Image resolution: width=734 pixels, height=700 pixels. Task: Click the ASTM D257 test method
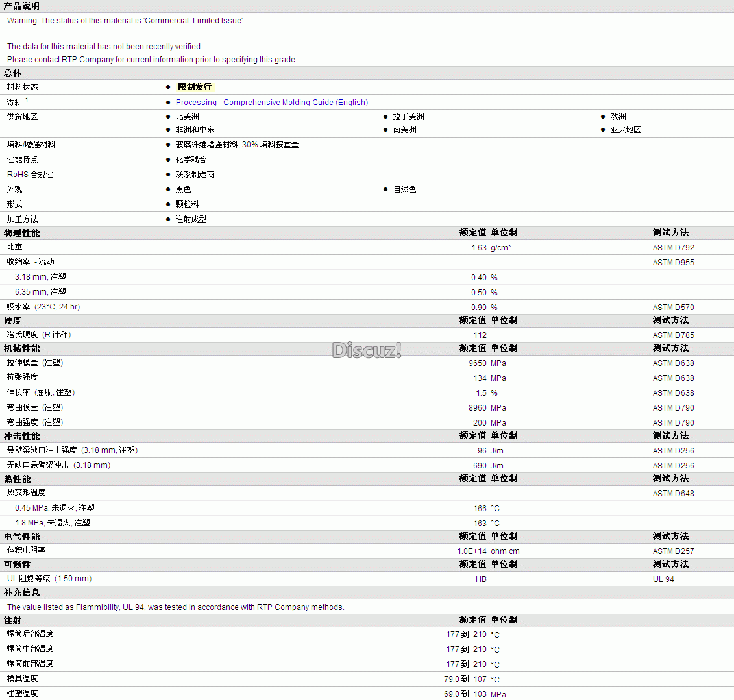[x=673, y=551]
